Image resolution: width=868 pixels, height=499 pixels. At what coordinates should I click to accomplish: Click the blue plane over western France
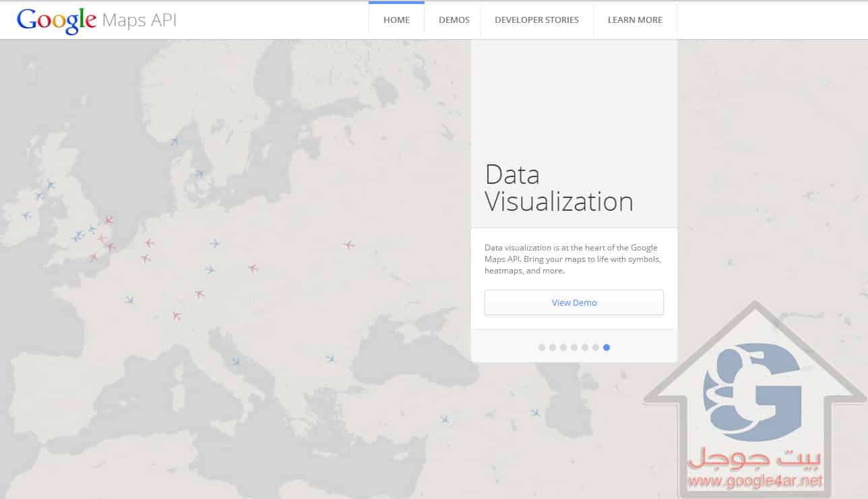129,300
